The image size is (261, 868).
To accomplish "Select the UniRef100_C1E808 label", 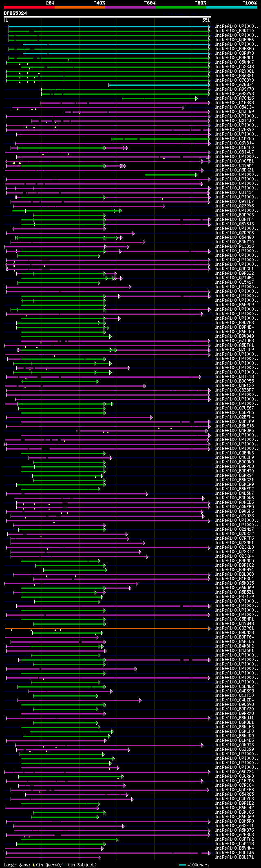I will pyautogui.click(x=234, y=102).
